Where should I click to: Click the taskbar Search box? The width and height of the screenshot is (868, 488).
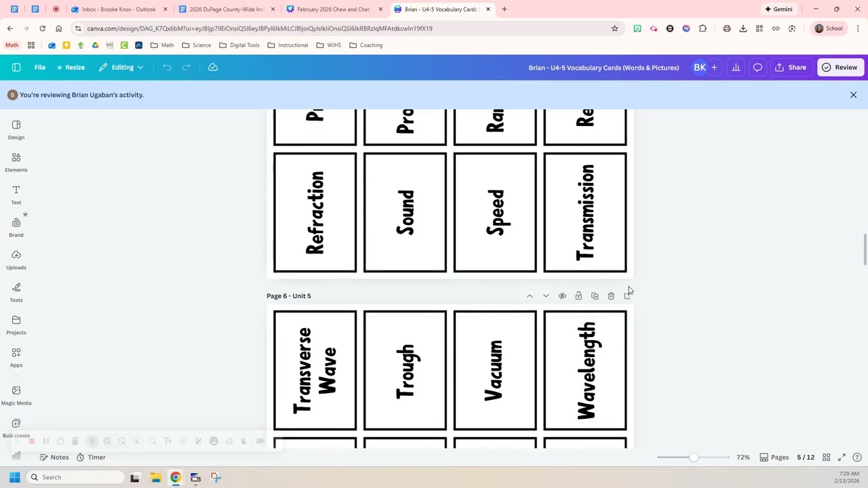pos(75,477)
